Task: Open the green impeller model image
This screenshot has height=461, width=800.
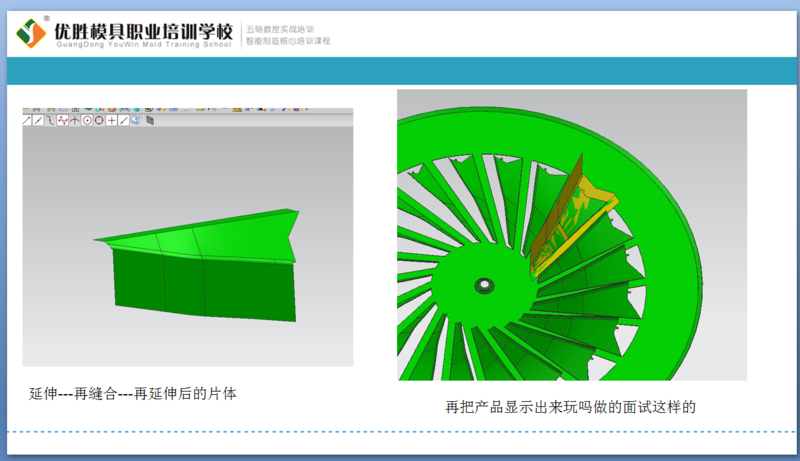Action: (572, 235)
